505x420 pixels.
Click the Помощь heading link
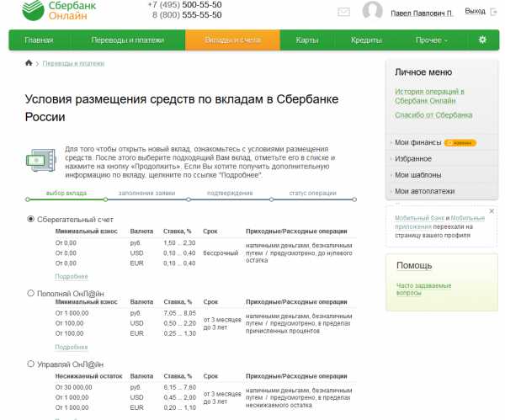[414, 265]
